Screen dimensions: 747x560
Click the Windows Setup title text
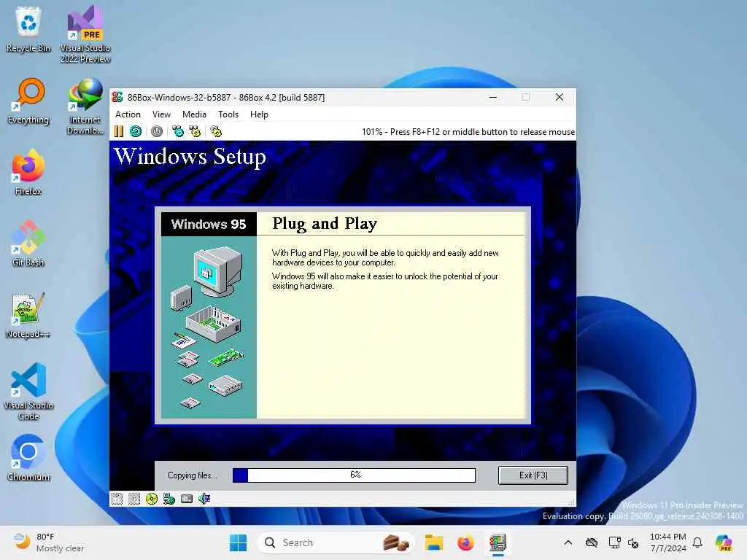point(190,157)
